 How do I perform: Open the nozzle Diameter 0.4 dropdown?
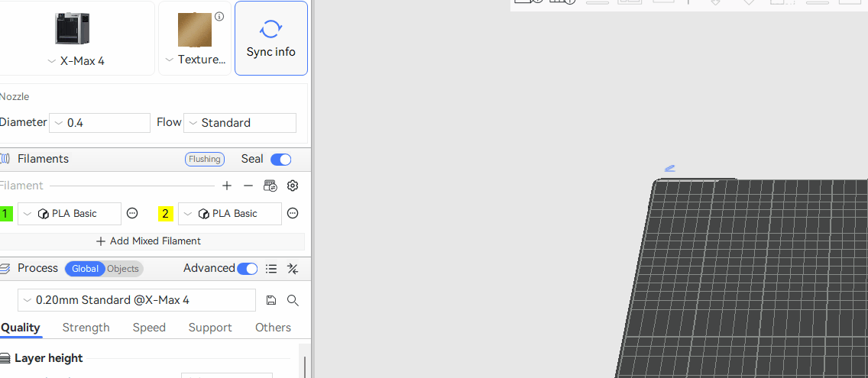pyautogui.click(x=99, y=123)
